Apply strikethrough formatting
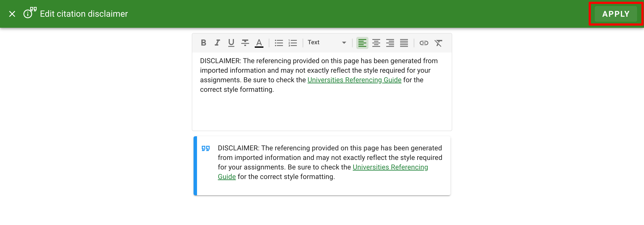644x225 pixels. (245, 43)
